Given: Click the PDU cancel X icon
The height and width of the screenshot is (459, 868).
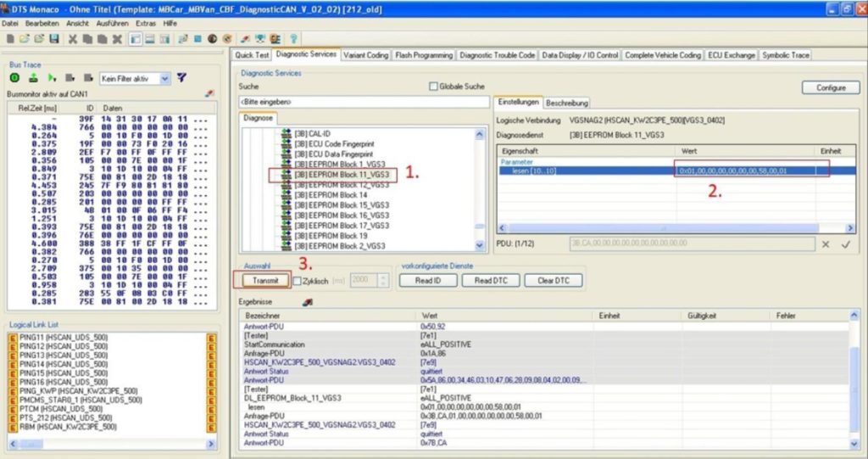Looking at the screenshot, I should coord(826,243).
